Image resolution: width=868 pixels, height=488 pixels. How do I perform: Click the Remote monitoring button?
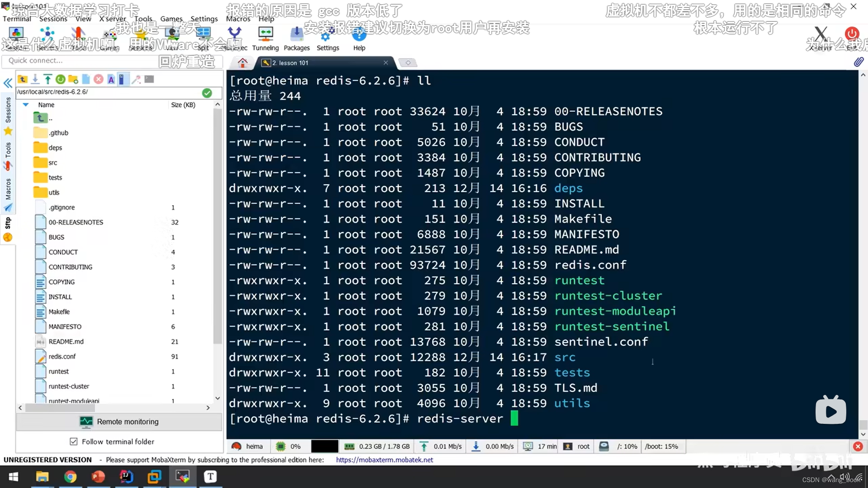119,422
